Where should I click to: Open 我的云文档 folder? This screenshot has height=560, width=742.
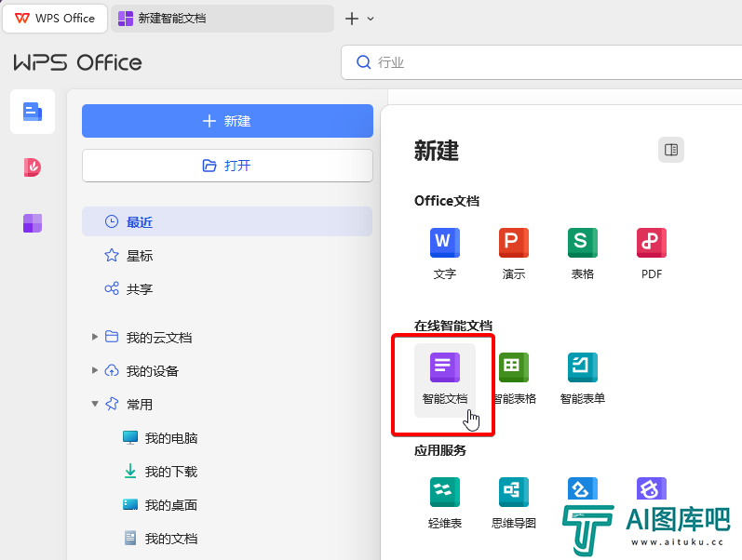(x=159, y=338)
